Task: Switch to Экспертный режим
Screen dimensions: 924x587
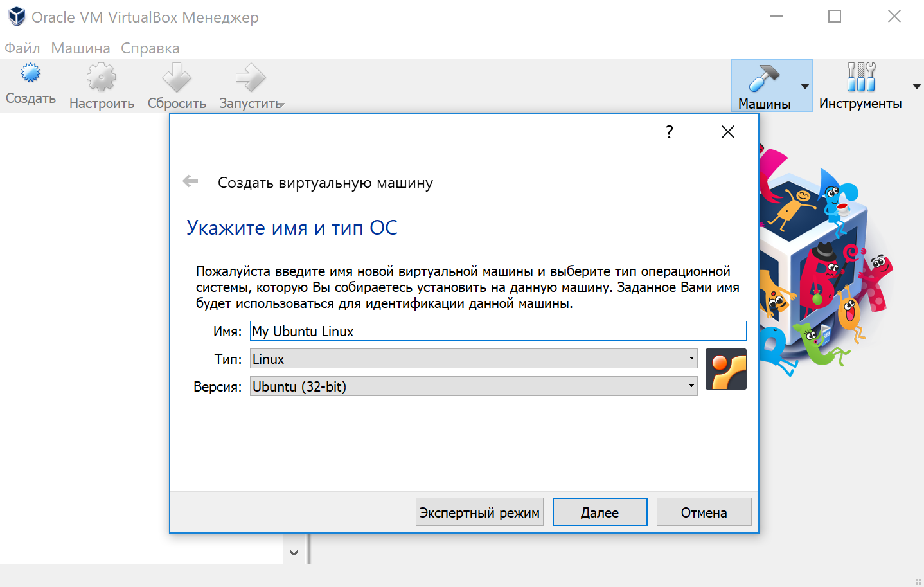Action: pos(479,512)
